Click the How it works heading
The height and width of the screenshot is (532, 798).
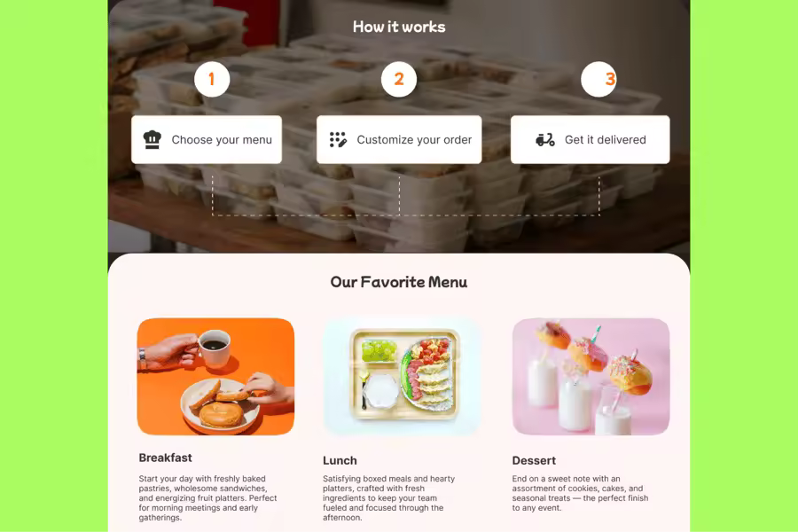[399, 27]
